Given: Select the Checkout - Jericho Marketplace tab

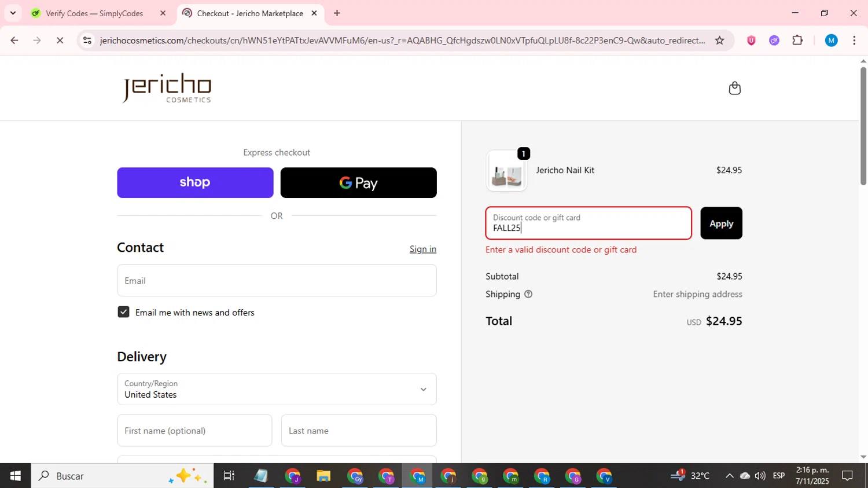Looking at the screenshot, I should [250, 13].
